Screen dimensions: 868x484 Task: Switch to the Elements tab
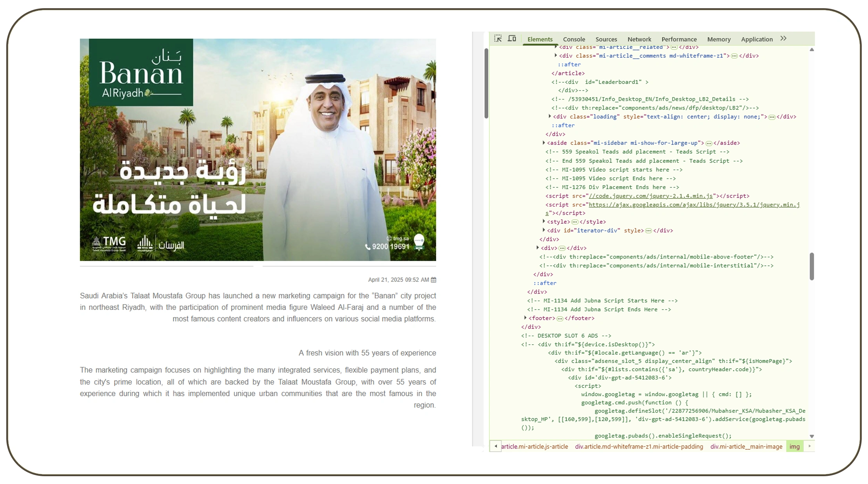540,39
